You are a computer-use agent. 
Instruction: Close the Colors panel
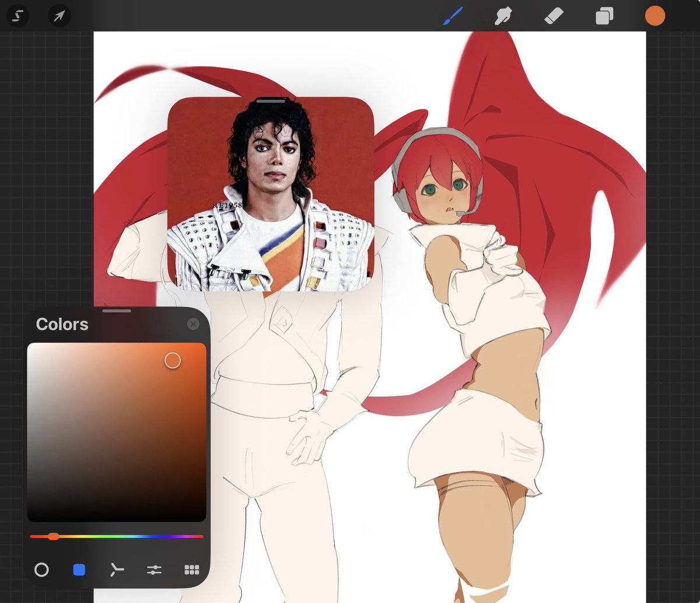(x=194, y=325)
